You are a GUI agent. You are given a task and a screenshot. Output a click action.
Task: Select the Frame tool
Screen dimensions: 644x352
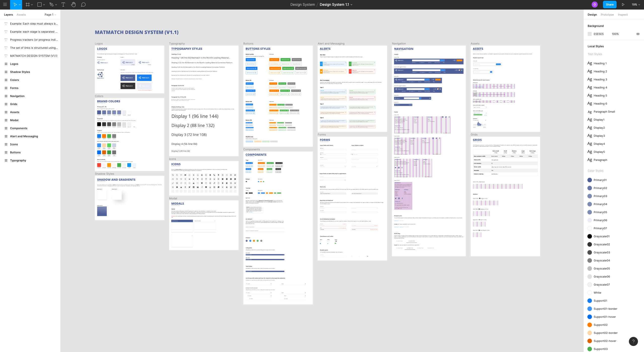28,5
